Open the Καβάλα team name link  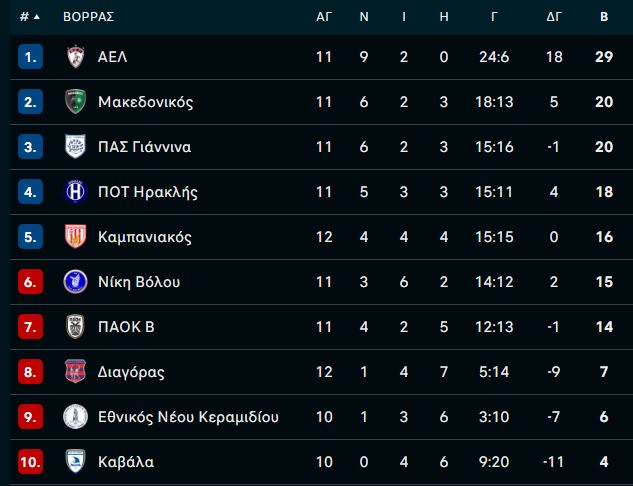point(126,462)
